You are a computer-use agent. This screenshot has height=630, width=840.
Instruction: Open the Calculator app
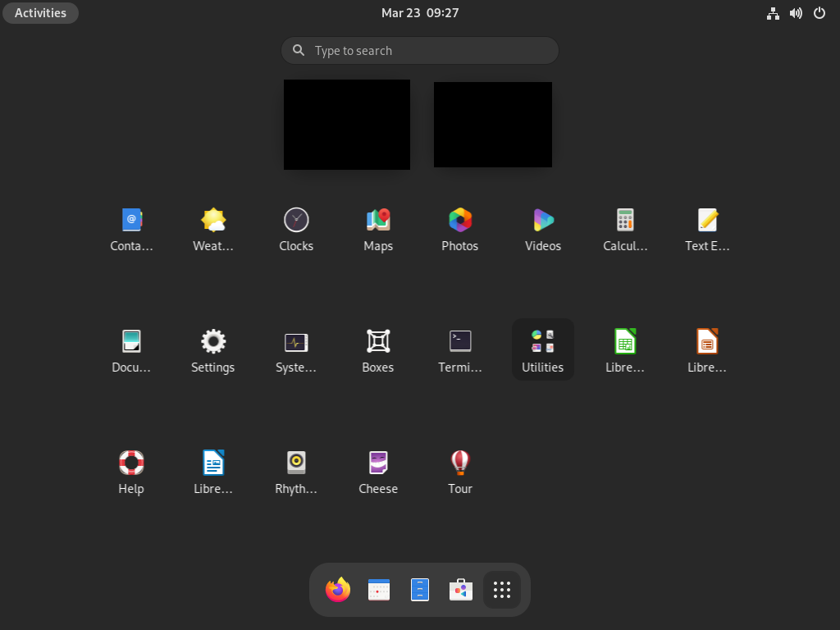[625, 230]
